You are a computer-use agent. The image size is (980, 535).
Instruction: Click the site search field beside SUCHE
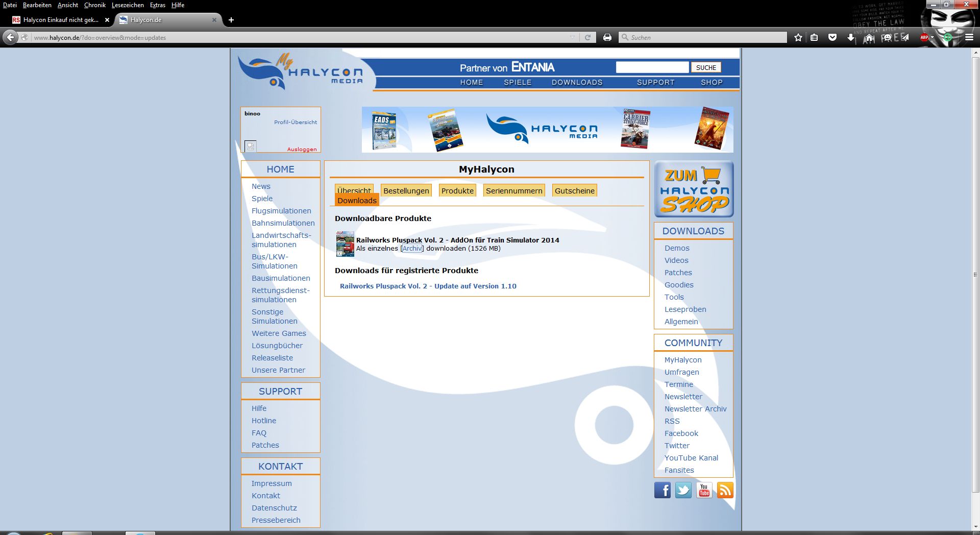point(652,67)
